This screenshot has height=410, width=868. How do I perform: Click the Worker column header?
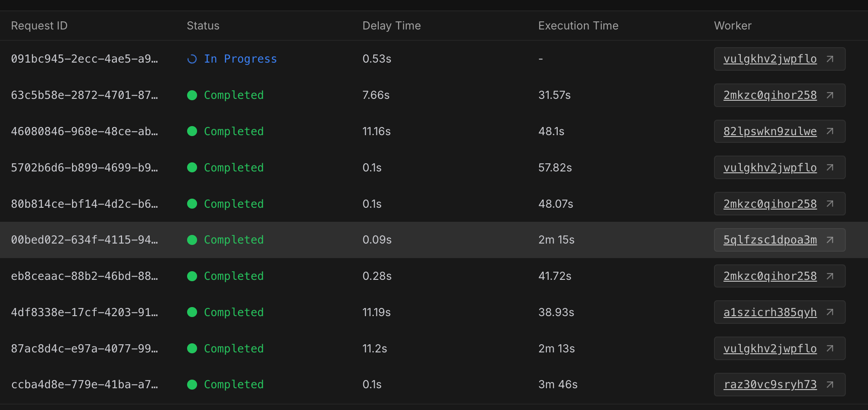coord(733,26)
